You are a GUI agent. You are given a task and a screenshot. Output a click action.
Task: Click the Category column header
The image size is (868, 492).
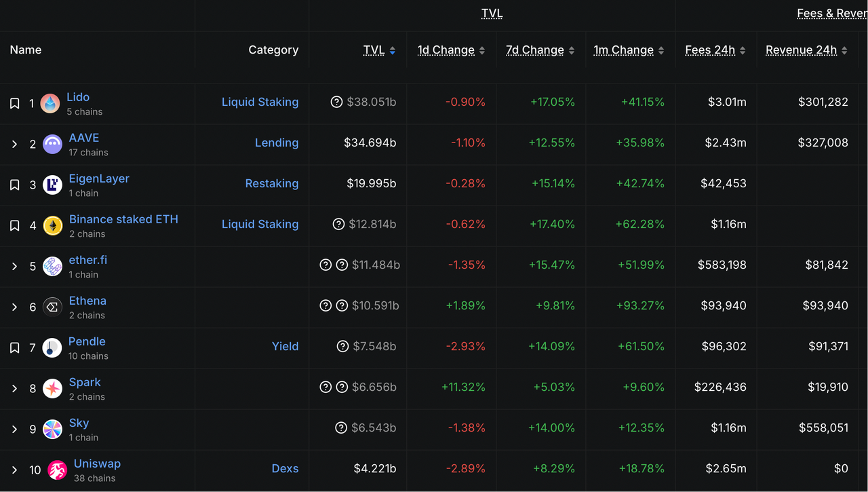point(273,50)
